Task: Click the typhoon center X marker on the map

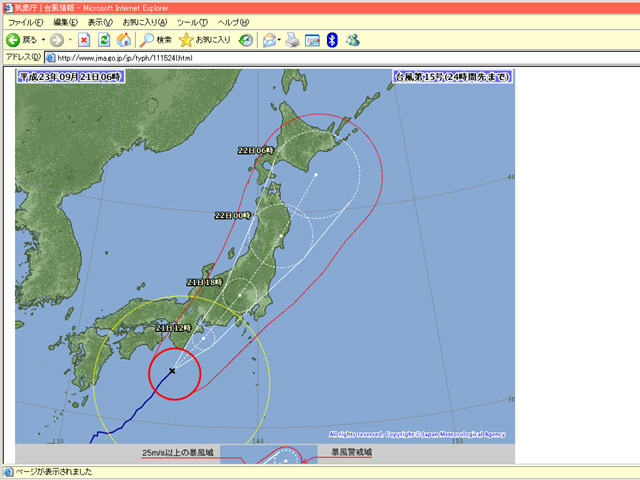Action: coord(172,371)
